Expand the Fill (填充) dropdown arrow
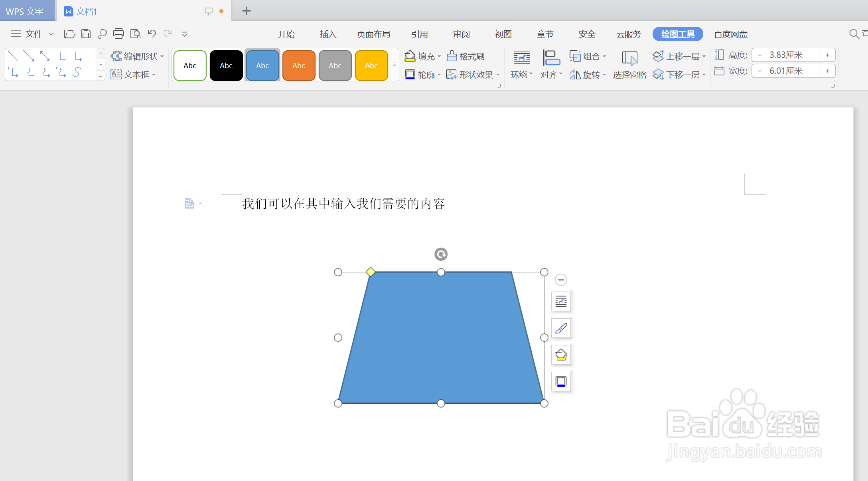The height and width of the screenshot is (481, 868). [x=439, y=57]
